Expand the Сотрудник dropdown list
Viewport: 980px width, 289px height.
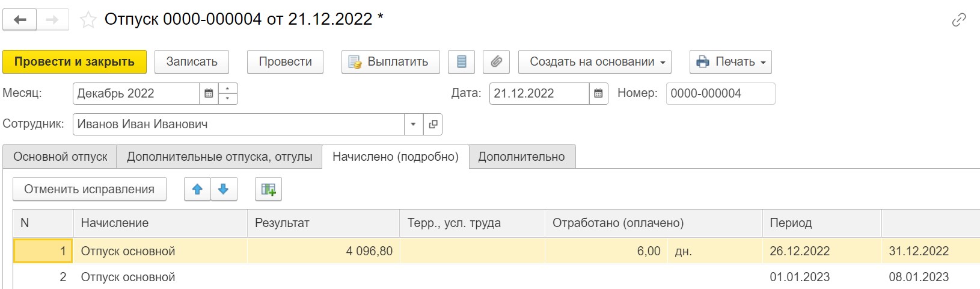tap(413, 125)
